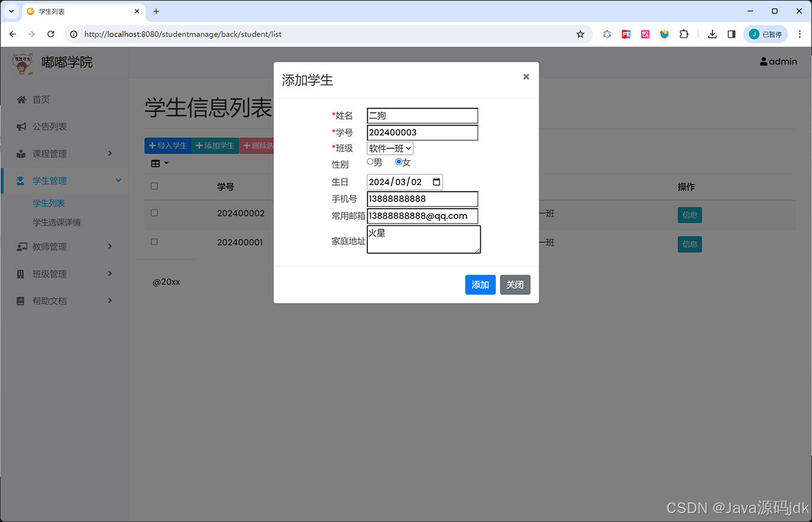This screenshot has width=812, height=522.
Task: Click the megaphone icon beside 公告列表
Action: [x=21, y=127]
